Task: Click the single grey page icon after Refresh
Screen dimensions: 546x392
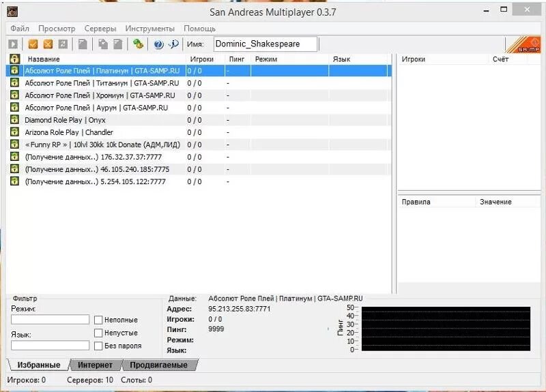Action: click(83, 44)
